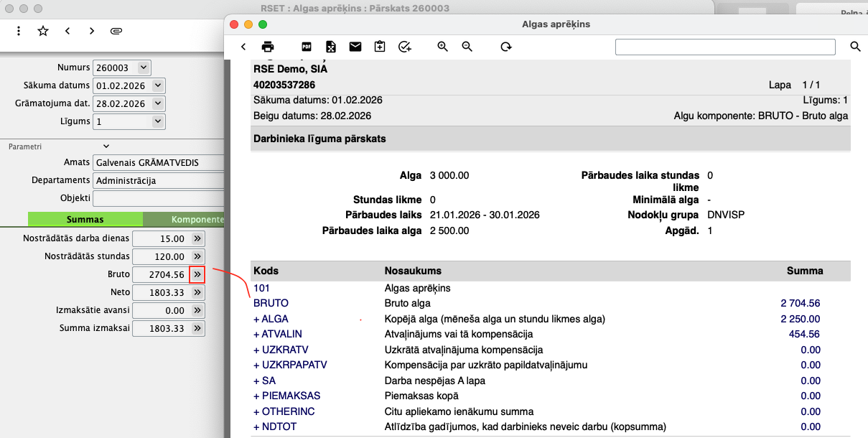Click the report search magnifier icon
The height and width of the screenshot is (438, 868).
click(855, 47)
